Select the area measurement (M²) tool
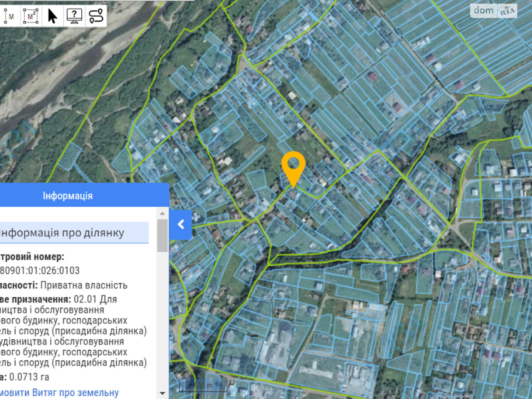The image size is (532, 399). pos(31,16)
